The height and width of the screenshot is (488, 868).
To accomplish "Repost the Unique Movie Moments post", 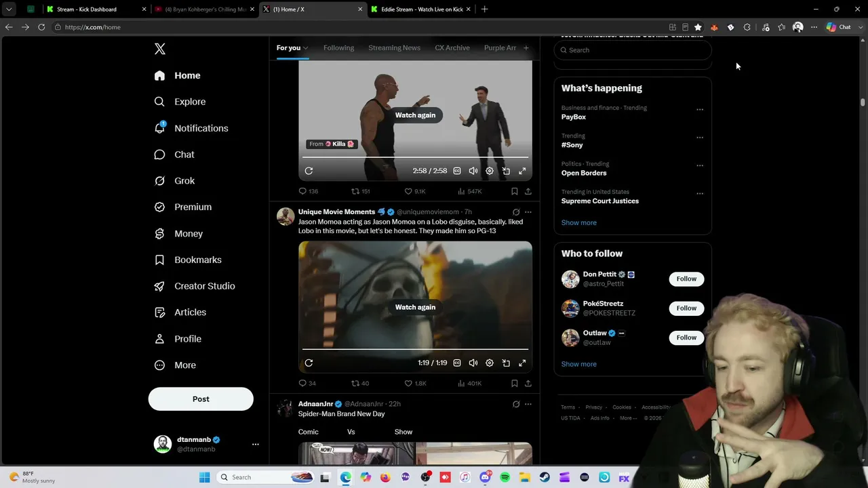I will click(x=359, y=383).
